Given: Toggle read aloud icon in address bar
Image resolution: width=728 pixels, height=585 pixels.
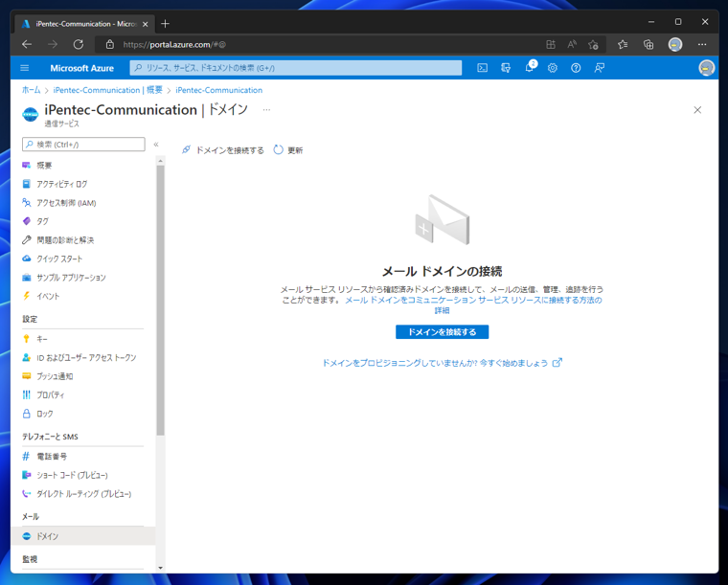Looking at the screenshot, I should click(x=572, y=45).
